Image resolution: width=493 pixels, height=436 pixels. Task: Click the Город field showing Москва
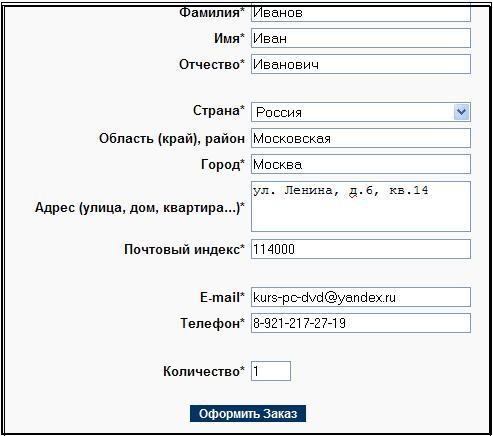tap(361, 164)
